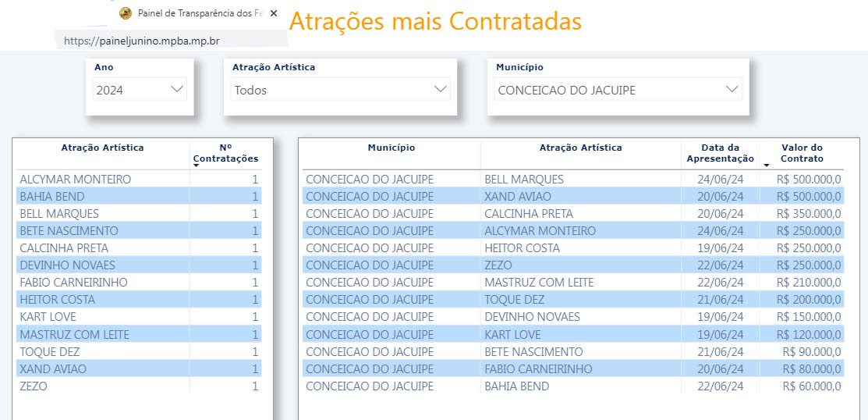Sort by Município column header
The height and width of the screenshot is (420, 868).
(x=391, y=148)
